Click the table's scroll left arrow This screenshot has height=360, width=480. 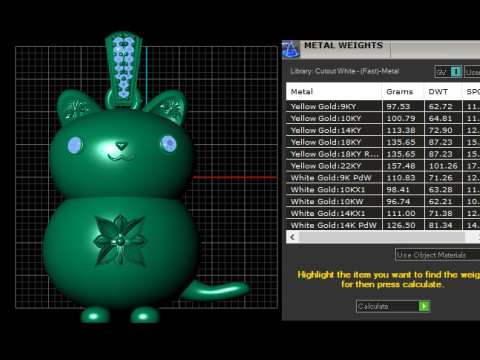pos(293,237)
